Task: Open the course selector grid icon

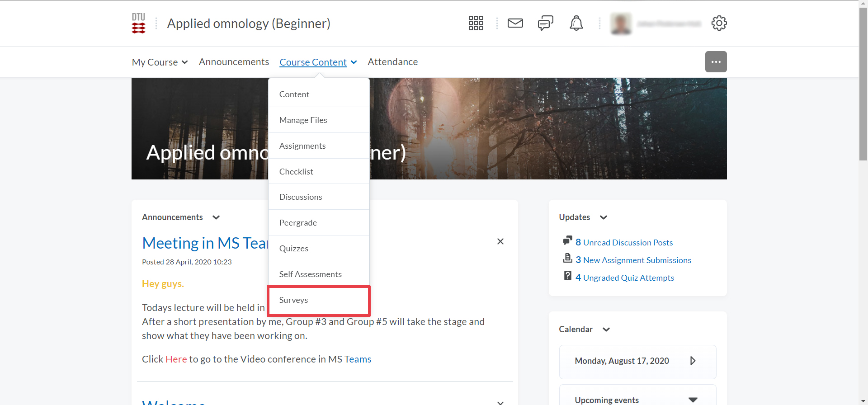Action: (476, 23)
